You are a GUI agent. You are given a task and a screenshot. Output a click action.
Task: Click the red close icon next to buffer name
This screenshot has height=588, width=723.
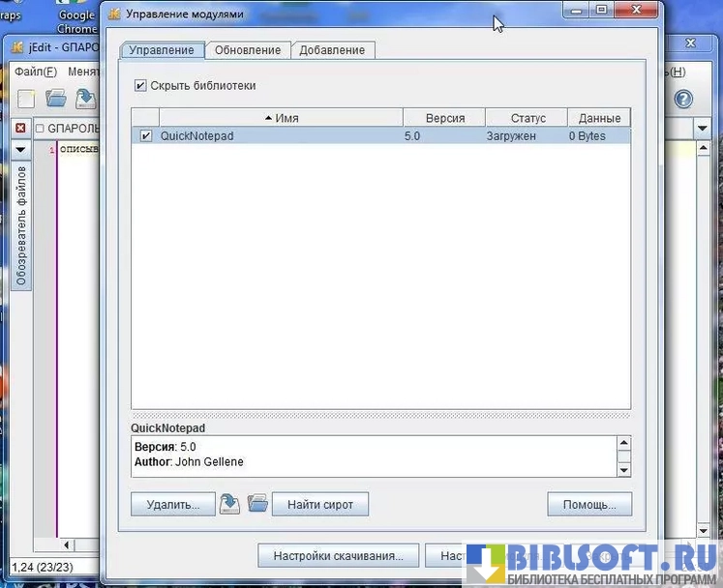[x=20, y=129]
